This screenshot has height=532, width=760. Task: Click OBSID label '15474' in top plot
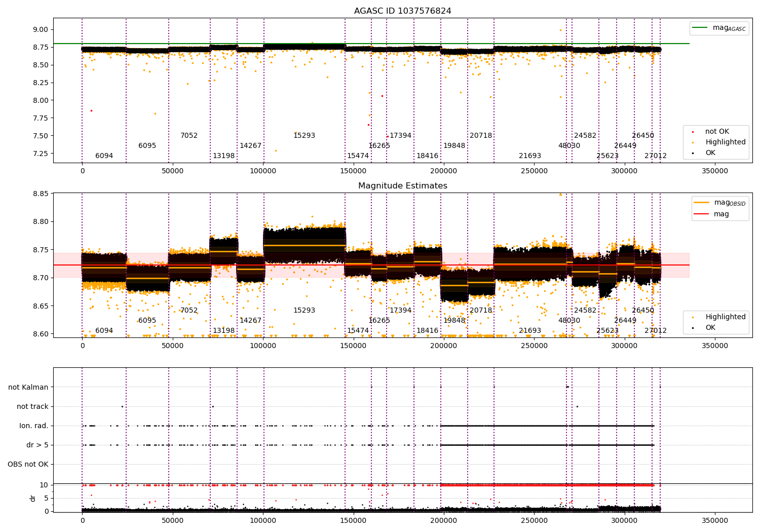(x=358, y=156)
